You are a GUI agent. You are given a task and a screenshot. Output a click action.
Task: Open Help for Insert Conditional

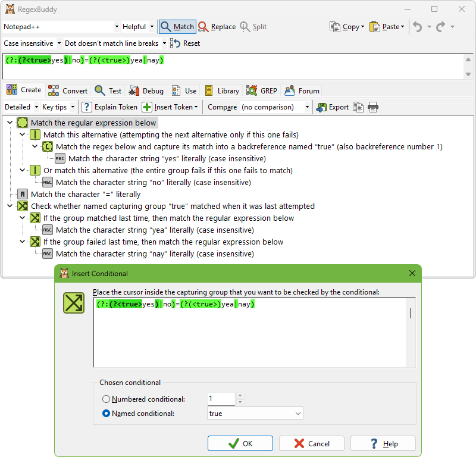click(x=383, y=444)
